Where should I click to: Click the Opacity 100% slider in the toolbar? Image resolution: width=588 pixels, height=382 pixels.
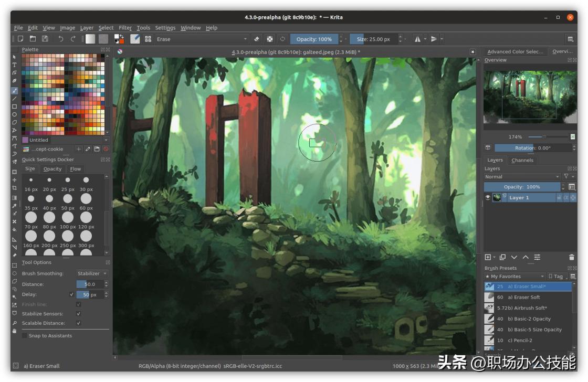(x=313, y=39)
